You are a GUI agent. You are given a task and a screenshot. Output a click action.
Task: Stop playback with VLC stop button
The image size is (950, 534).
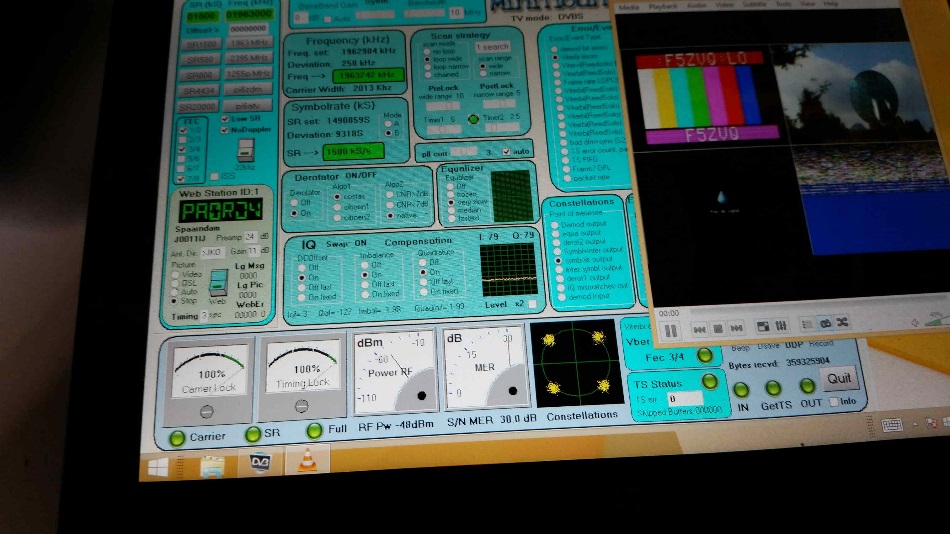tap(717, 329)
